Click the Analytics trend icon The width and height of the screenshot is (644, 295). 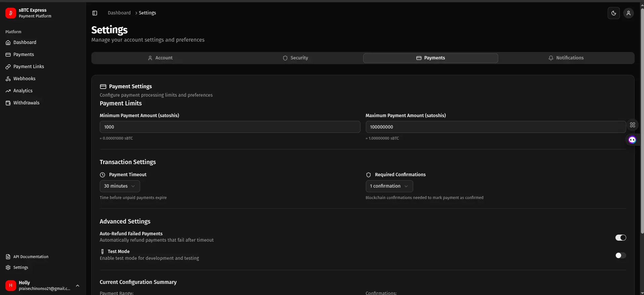8,91
